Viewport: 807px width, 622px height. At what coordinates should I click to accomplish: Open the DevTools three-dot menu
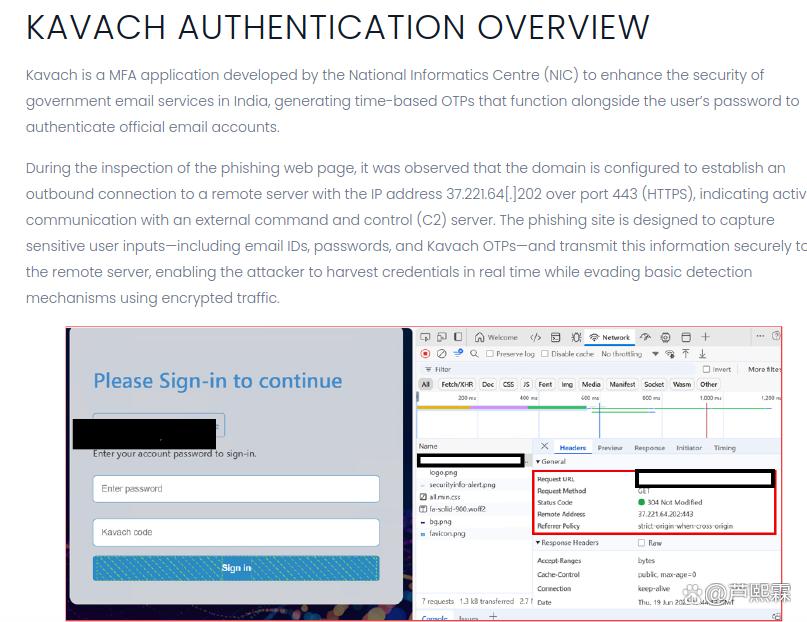760,336
